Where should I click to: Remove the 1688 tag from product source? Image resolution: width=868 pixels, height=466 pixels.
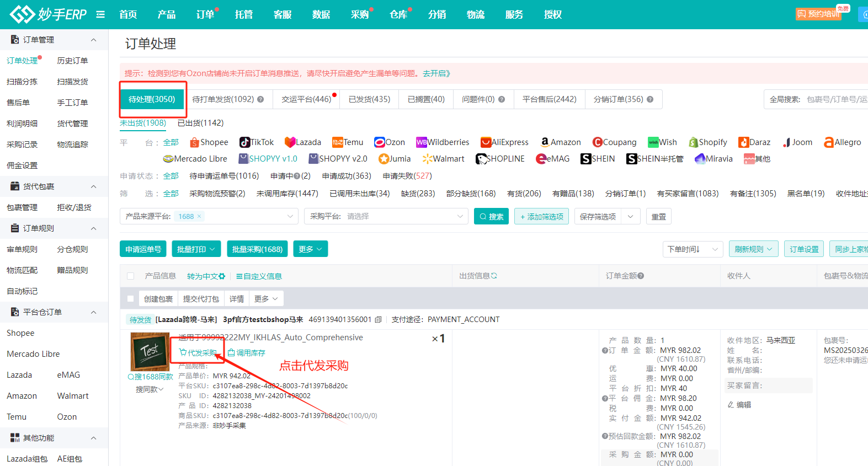point(199,216)
